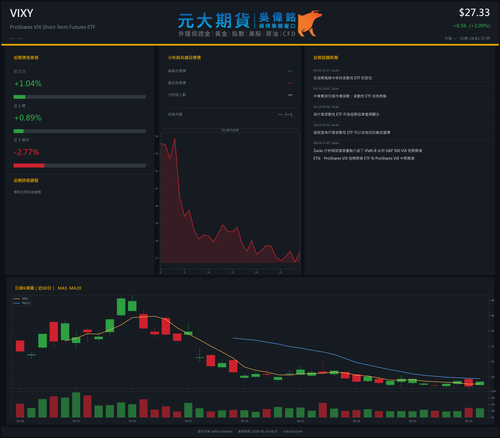Click the tallest green volume bar
Screen dimensions: 500x438
pyautogui.click(x=76, y=405)
